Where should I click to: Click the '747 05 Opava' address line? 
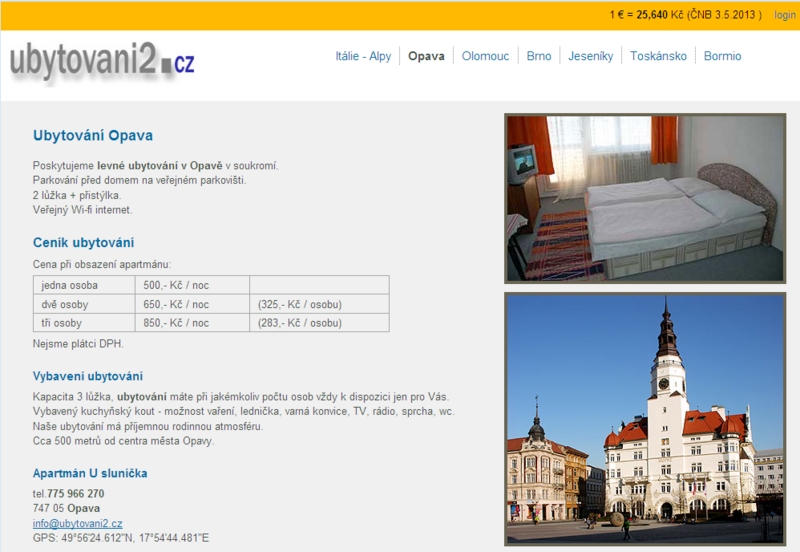[x=66, y=509]
